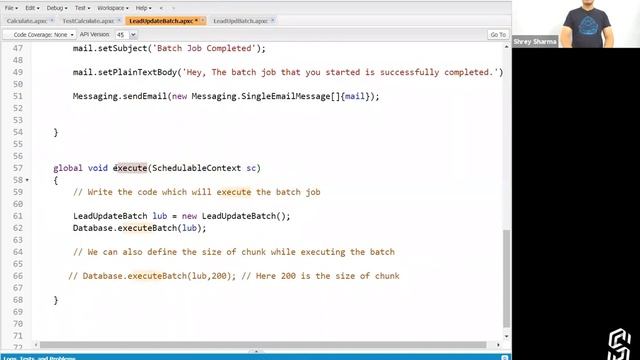Open the Debug menu
The height and width of the screenshot is (360, 640).
[57, 8]
